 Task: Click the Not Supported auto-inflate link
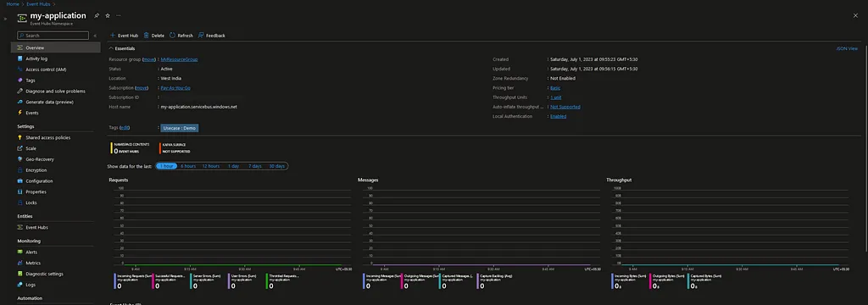(x=565, y=107)
